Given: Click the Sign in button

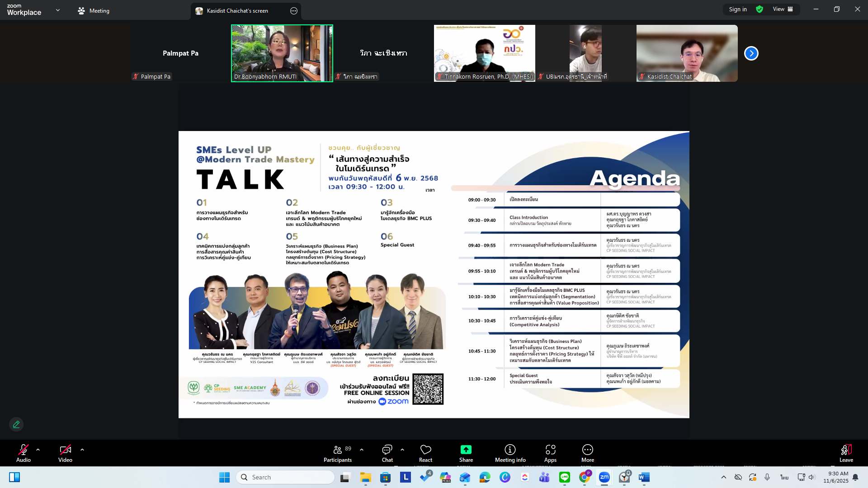Looking at the screenshot, I should (x=737, y=9).
